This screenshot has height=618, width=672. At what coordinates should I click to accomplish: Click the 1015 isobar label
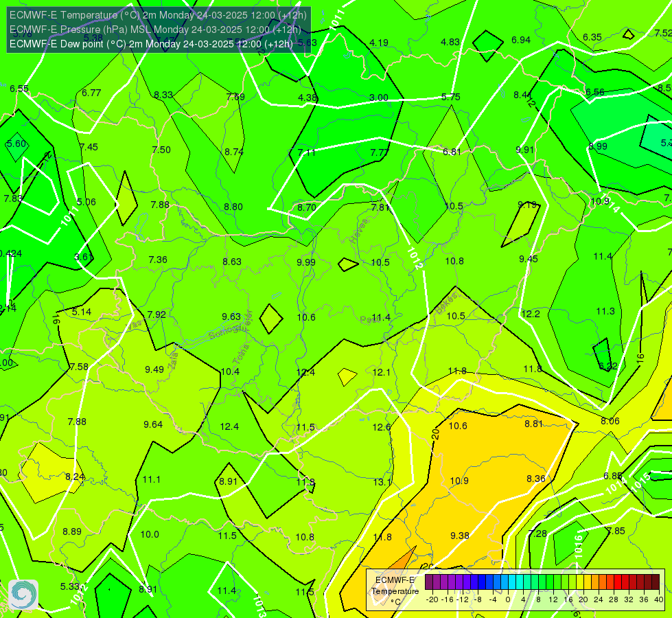click(x=641, y=481)
